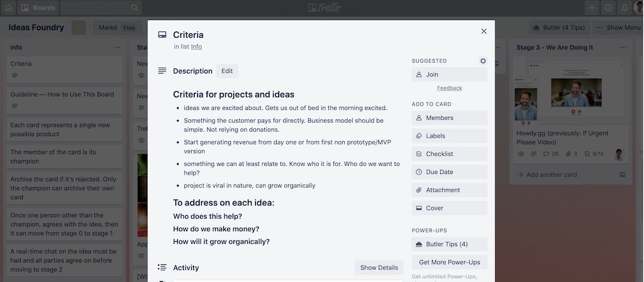Choose a Cover for the card
Screen dimensions: 644x282
point(449,208)
